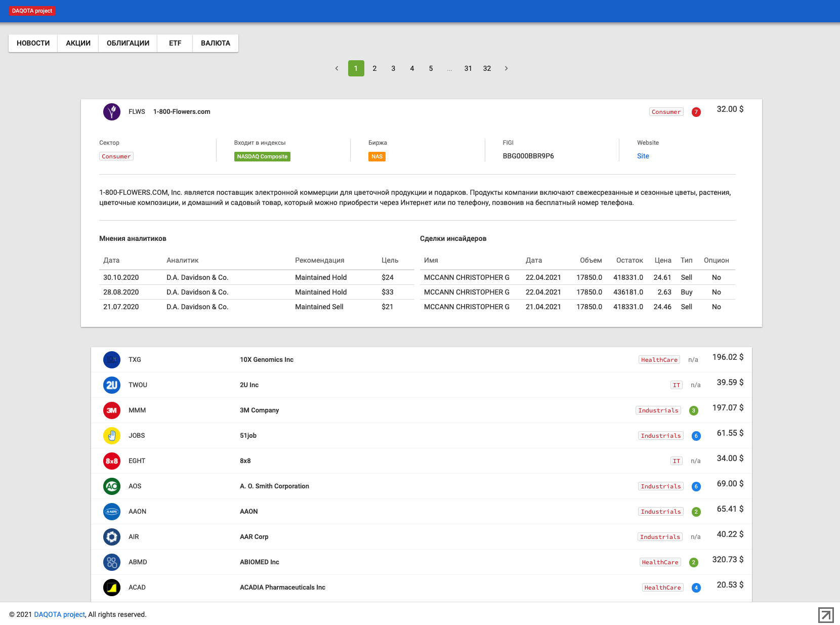Click blue rating badge 6 on AOS row
The image size is (840, 625).
[x=696, y=486]
